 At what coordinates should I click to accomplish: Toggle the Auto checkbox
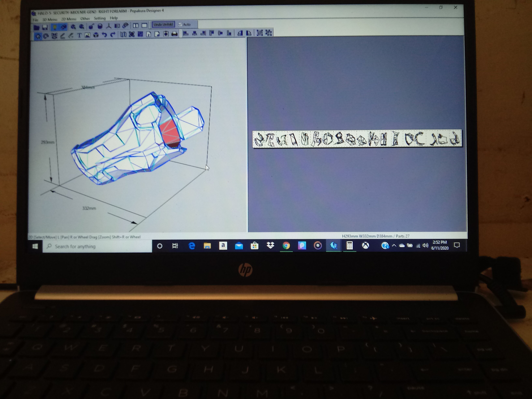click(x=180, y=24)
